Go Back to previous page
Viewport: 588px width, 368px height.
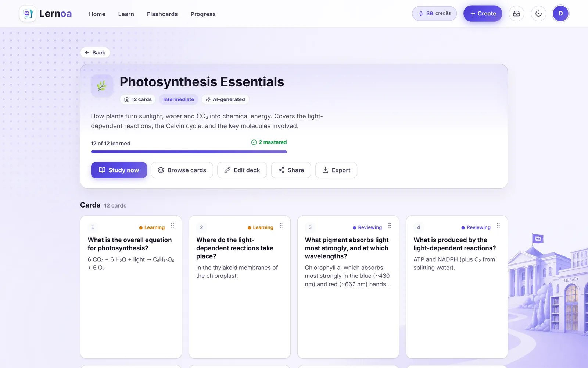(x=95, y=53)
